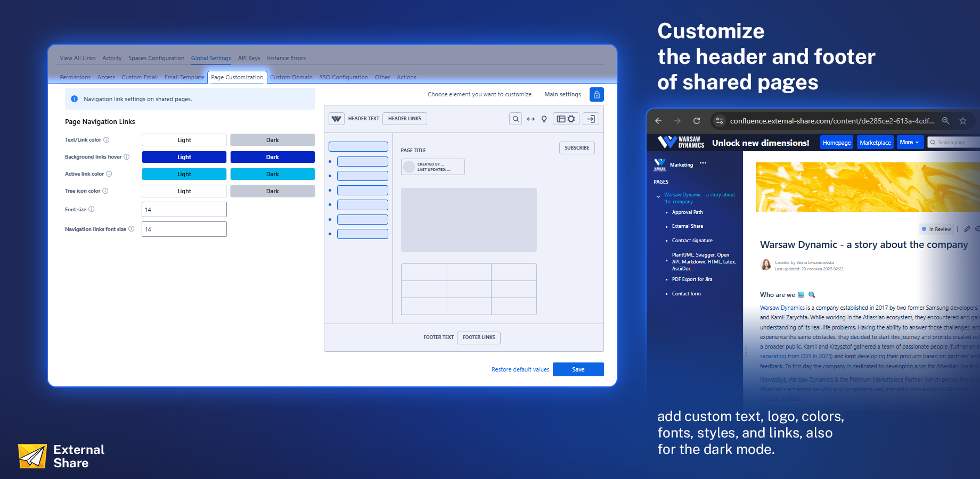This screenshot has height=479, width=980.
Task: Select the CREATED BY element in page preview
Action: (x=432, y=167)
